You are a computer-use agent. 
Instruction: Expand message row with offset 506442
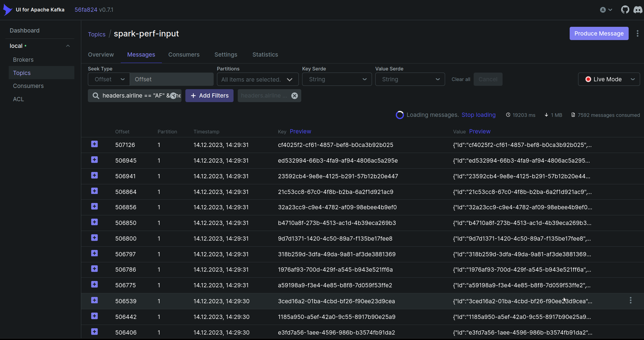coord(94,316)
